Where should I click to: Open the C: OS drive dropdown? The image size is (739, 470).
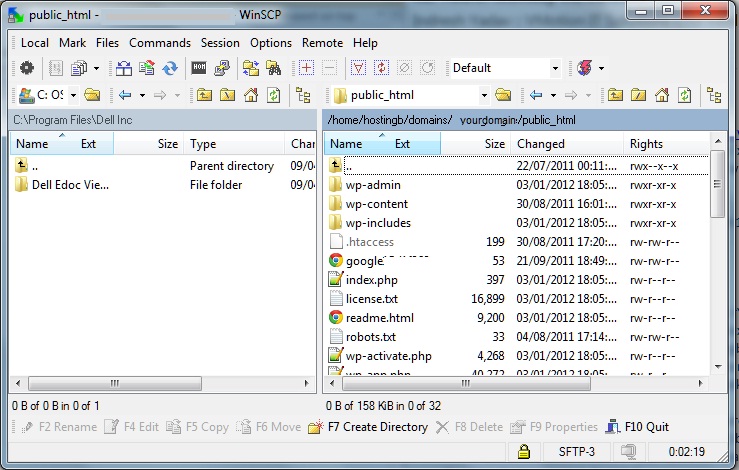(x=74, y=95)
